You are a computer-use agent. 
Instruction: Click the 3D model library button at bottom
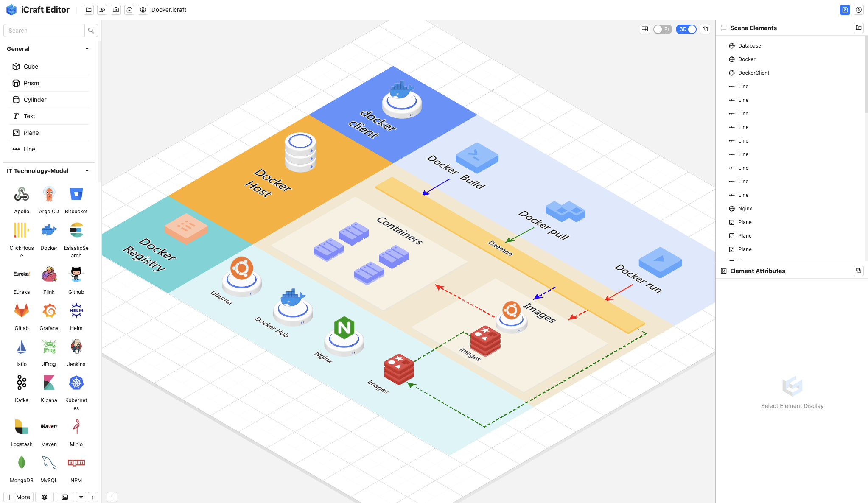click(45, 497)
